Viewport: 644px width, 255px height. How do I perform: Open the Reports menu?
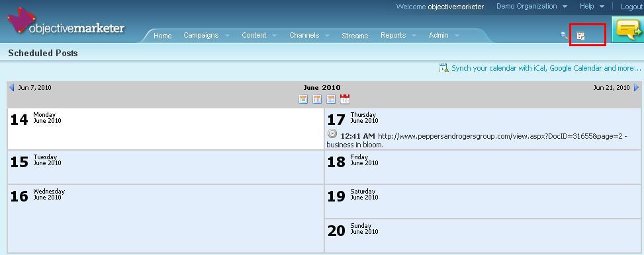(393, 35)
